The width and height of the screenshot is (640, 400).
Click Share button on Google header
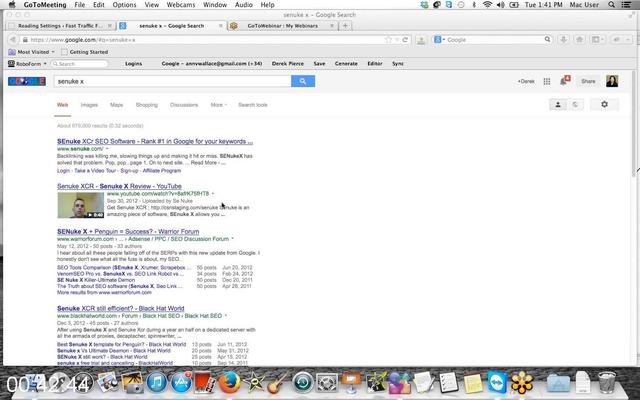pyautogui.click(x=588, y=81)
